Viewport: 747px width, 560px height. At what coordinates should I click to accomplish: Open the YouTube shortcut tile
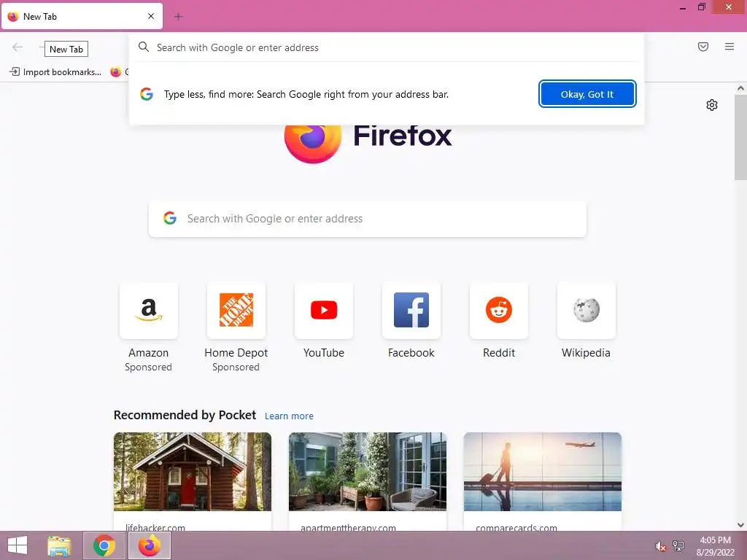pos(323,311)
